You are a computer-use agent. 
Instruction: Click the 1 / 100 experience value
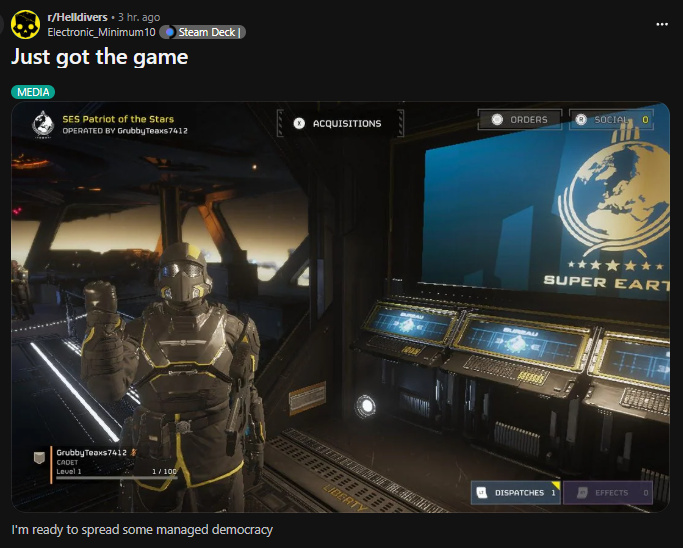[x=164, y=471]
